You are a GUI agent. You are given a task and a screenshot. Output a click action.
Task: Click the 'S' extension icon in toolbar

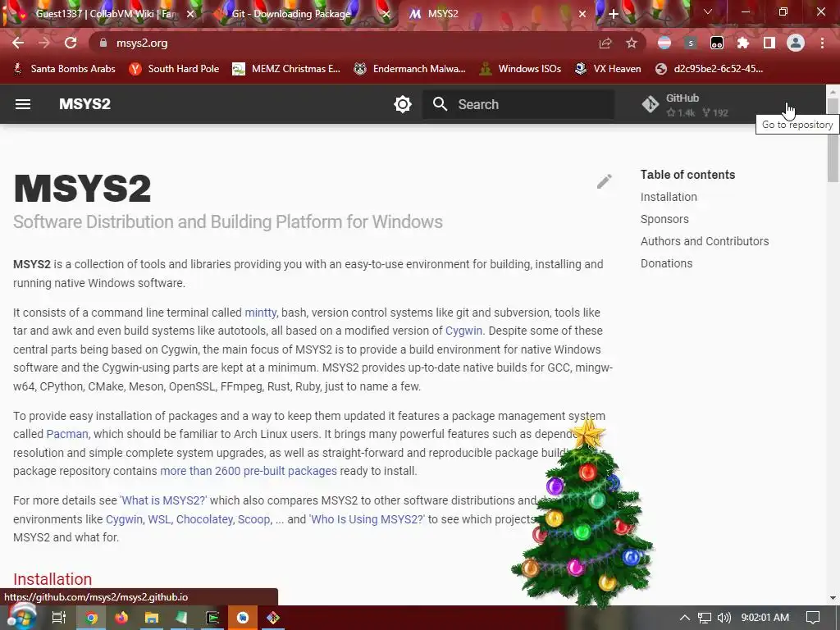pos(691,43)
